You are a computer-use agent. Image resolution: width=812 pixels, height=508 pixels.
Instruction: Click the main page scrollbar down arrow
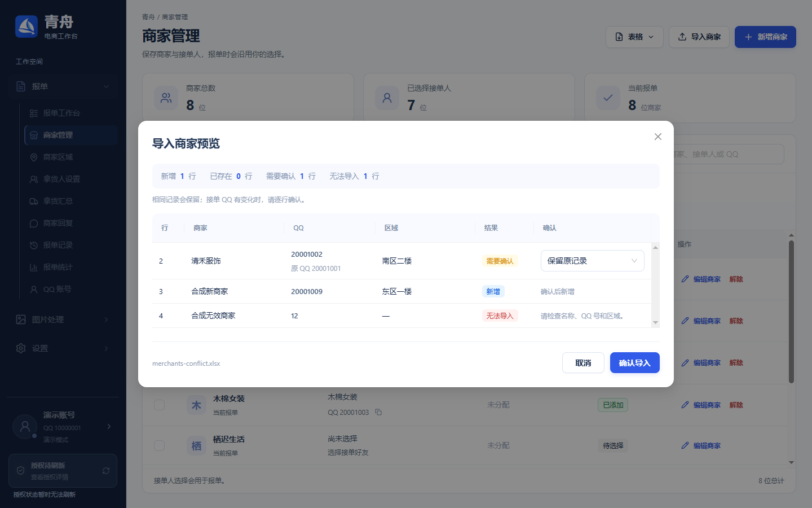[791, 462]
